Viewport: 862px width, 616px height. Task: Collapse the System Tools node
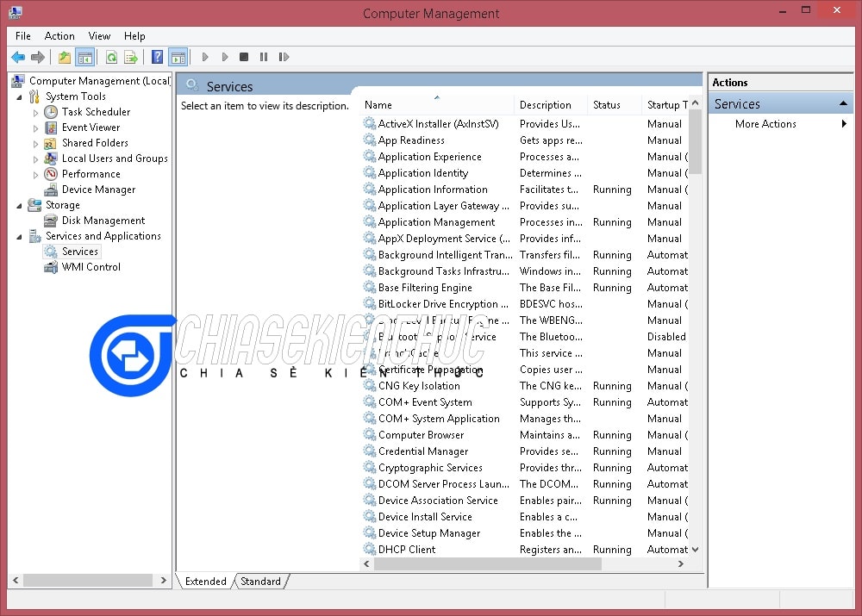coord(19,97)
